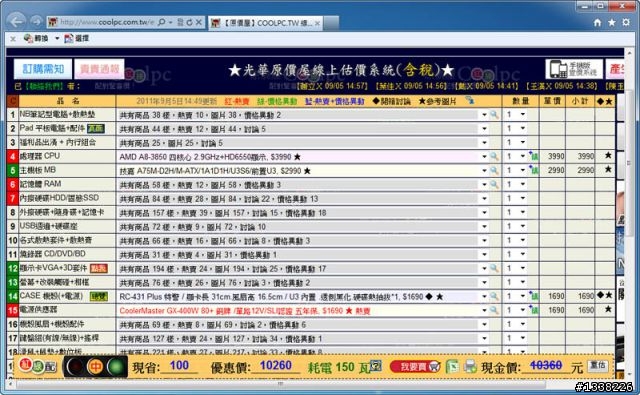Click the browser forward arrow
640x395 pixels.
[36, 21]
